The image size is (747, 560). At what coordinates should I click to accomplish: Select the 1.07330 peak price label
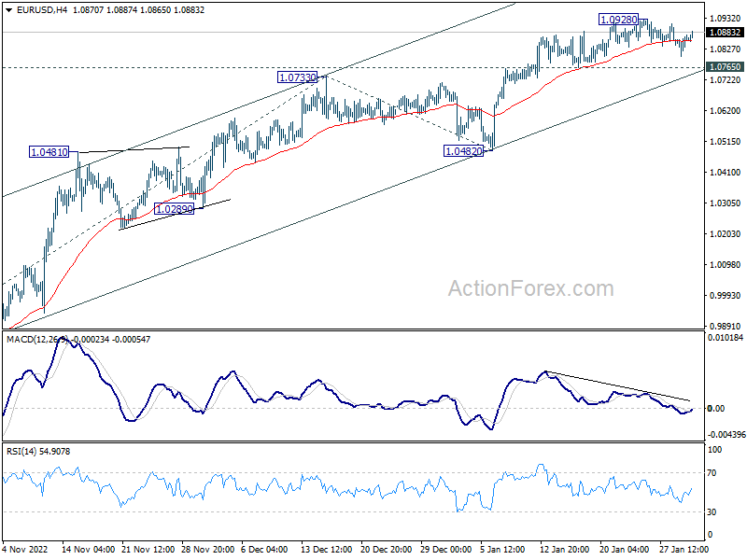coord(297,77)
